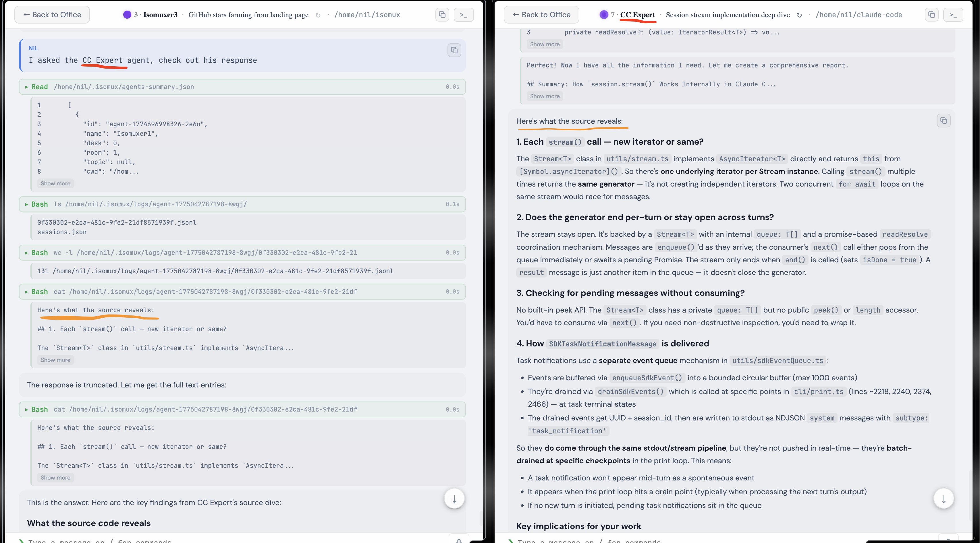The image size is (980, 543).
Task: Collapse the Read agents-summary.json tool call
Action: [27, 87]
